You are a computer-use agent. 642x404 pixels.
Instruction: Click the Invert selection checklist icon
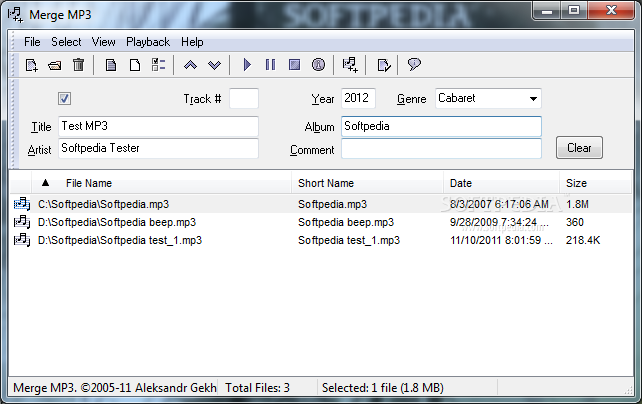pos(158,65)
